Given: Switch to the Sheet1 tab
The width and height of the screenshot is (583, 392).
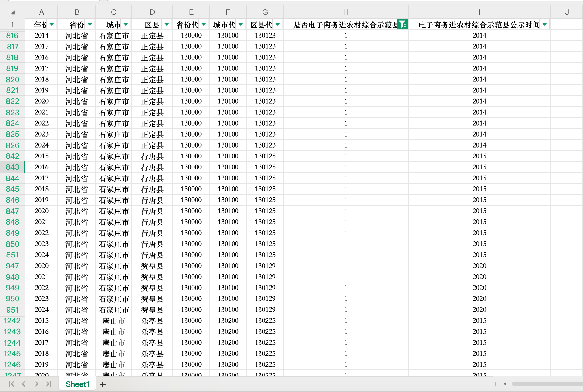Looking at the screenshot, I should click(77, 384).
